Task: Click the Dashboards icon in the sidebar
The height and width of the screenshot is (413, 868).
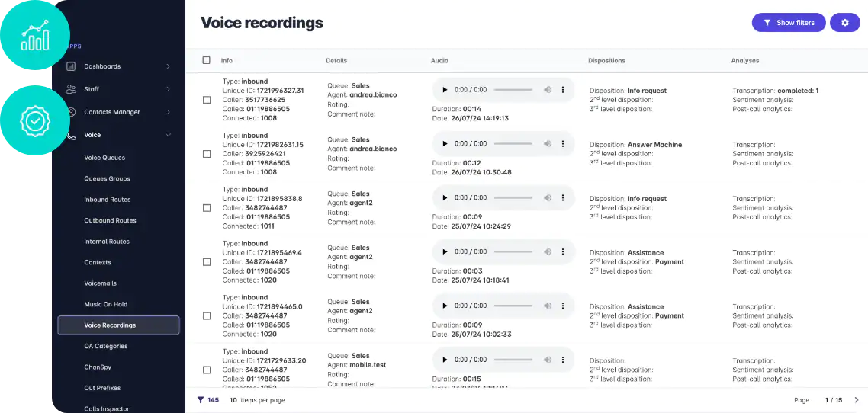Action: pyautogui.click(x=71, y=66)
